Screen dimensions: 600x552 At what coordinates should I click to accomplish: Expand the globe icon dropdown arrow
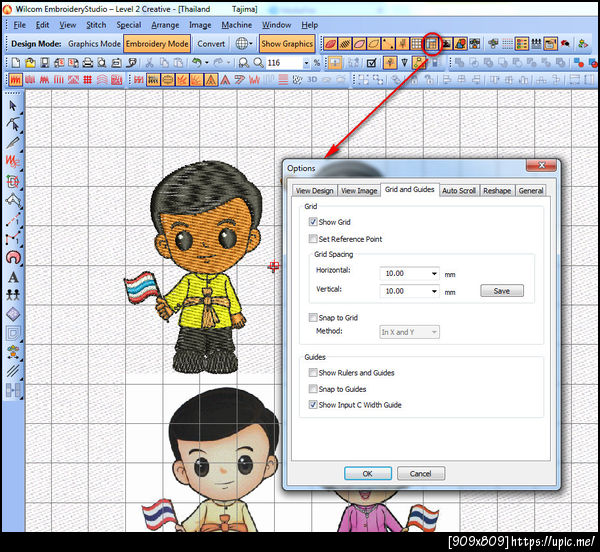(x=251, y=44)
